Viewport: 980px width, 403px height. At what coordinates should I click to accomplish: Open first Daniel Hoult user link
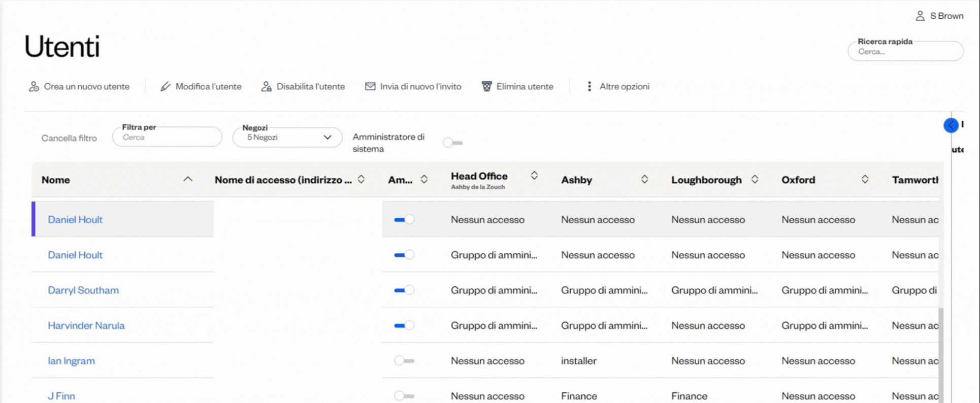75,220
